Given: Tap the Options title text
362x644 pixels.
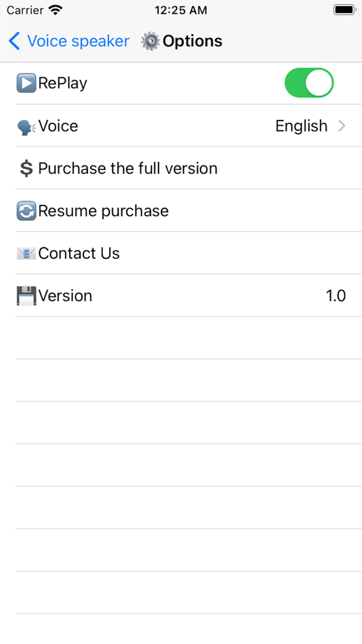Looking at the screenshot, I should click(x=193, y=41).
